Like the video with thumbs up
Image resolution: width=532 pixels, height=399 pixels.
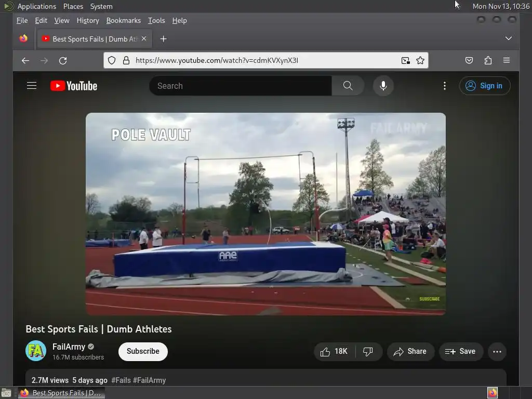[x=334, y=352]
